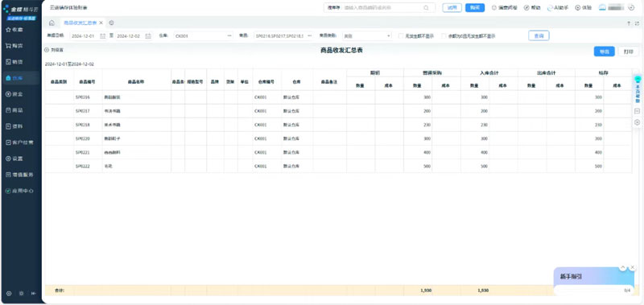The height and width of the screenshot is (305, 644).
Task: Open the AI助手 assistant
Action: tap(558, 8)
